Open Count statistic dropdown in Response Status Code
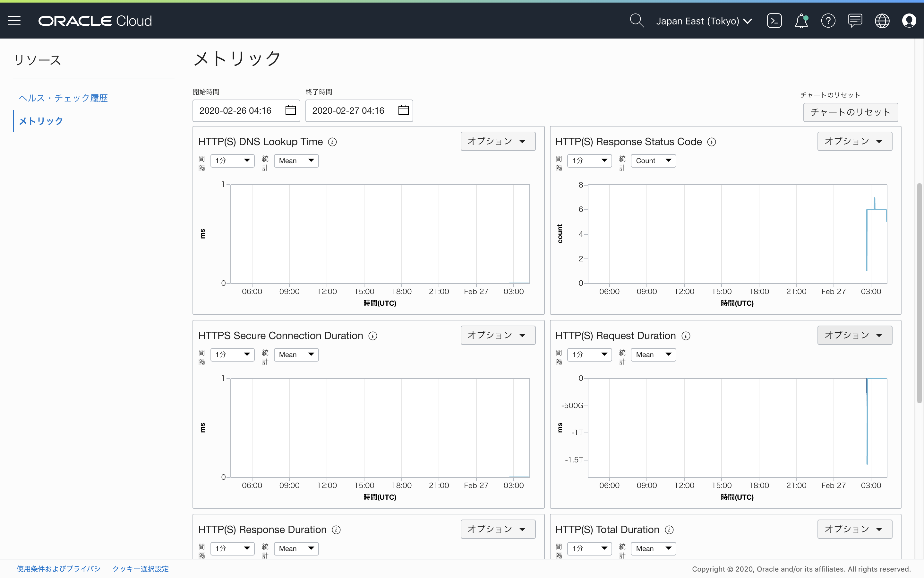Image resolution: width=924 pixels, height=578 pixels. [x=653, y=161]
